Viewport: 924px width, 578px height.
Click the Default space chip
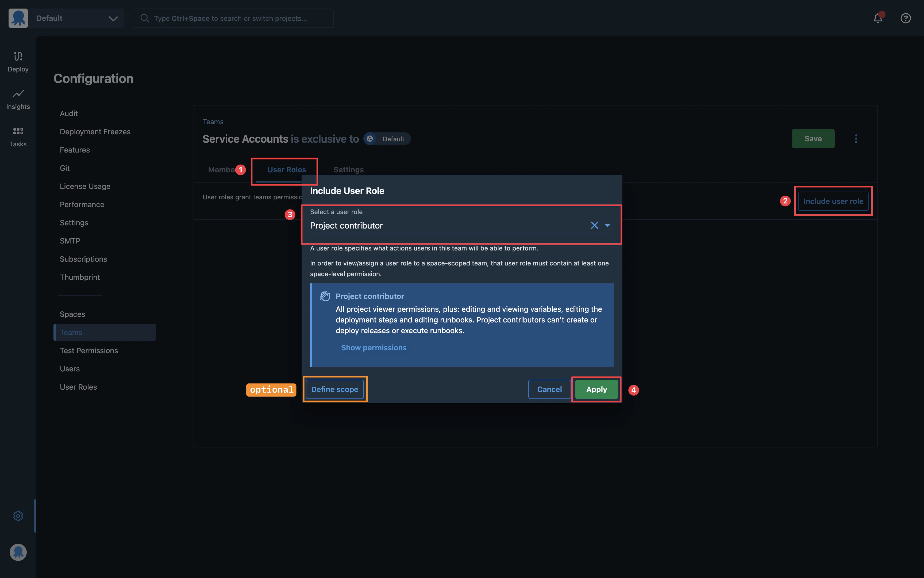click(387, 139)
